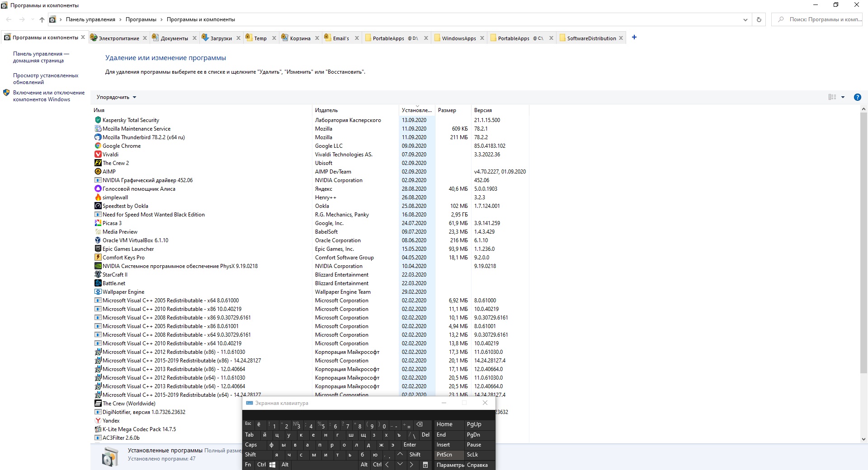Open Просмотр установленных обновлений link
Image resolution: width=868 pixels, height=470 pixels.
pos(46,79)
